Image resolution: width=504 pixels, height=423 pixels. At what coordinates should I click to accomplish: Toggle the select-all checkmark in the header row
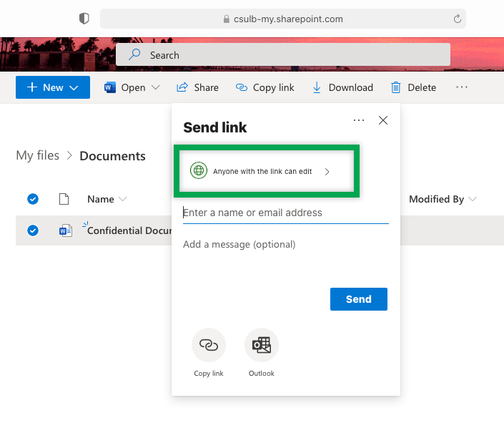pyautogui.click(x=33, y=199)
